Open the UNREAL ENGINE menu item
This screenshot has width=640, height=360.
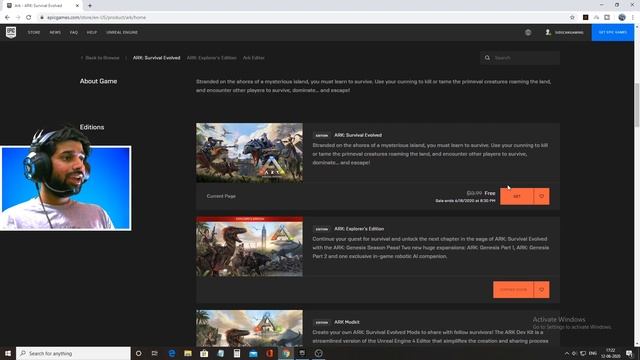[122, 32]
